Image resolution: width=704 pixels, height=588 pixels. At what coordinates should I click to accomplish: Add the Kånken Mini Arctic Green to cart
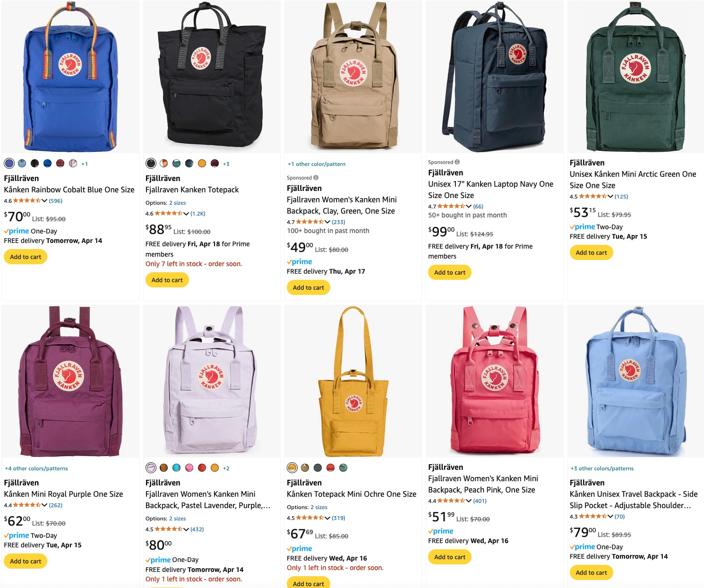click(591, 252)
